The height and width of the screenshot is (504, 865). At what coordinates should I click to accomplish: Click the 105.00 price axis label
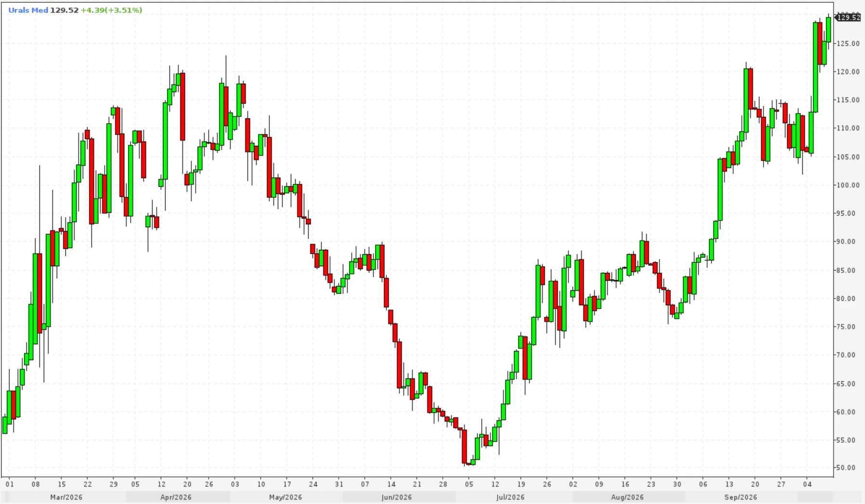click(848, 157)
